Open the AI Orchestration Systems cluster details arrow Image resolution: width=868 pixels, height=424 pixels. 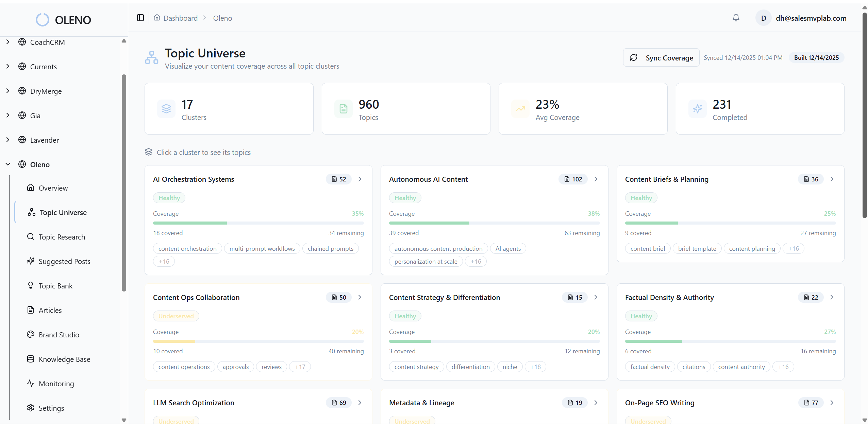click(360, 179)
